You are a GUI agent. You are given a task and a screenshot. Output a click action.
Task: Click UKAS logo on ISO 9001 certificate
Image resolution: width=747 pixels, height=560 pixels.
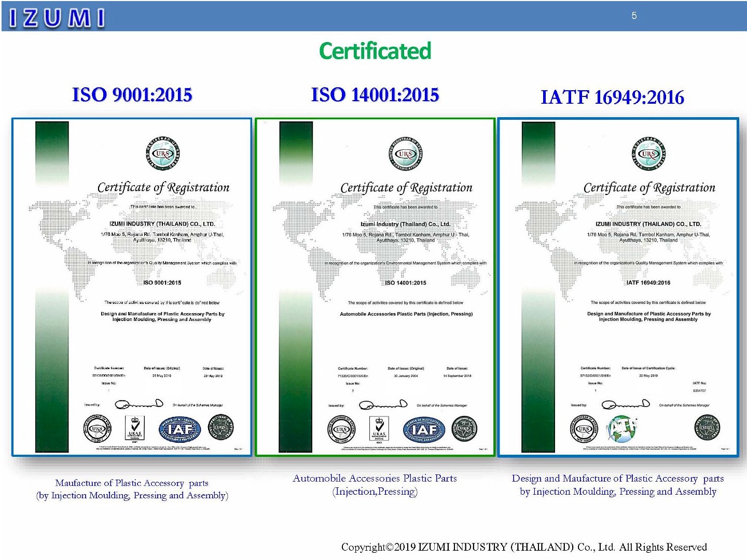point(135,429)
